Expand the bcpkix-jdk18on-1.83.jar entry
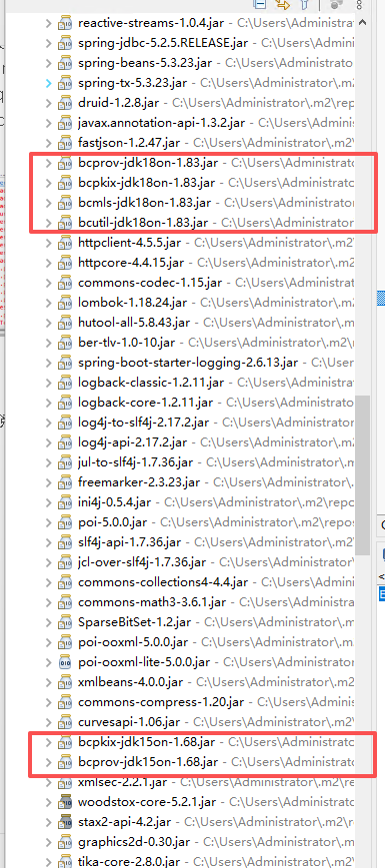Viewport: 385px width, 868px height. 48,183
